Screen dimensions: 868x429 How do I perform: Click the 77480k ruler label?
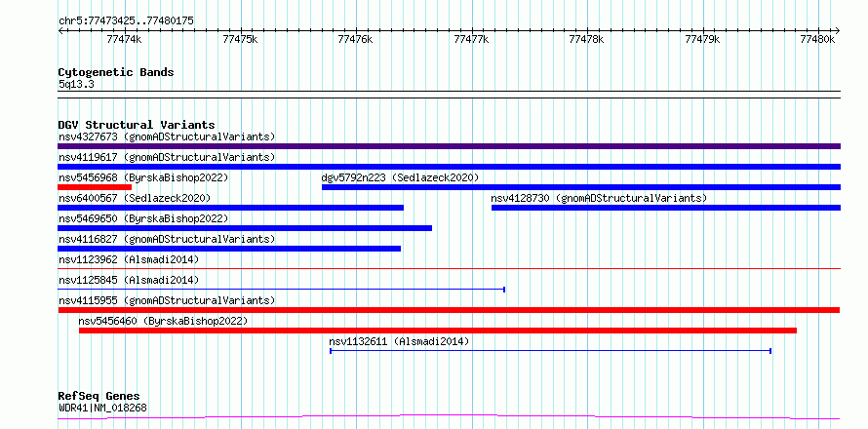coord(818,39)
